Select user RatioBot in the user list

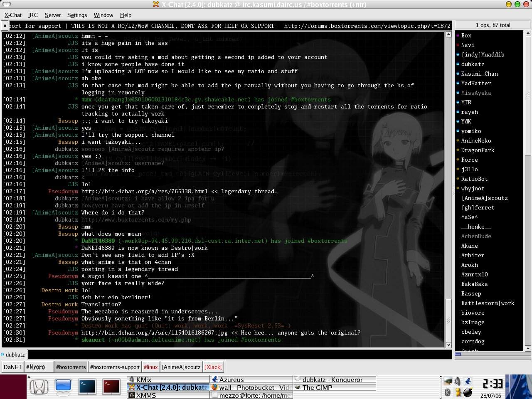474,179
